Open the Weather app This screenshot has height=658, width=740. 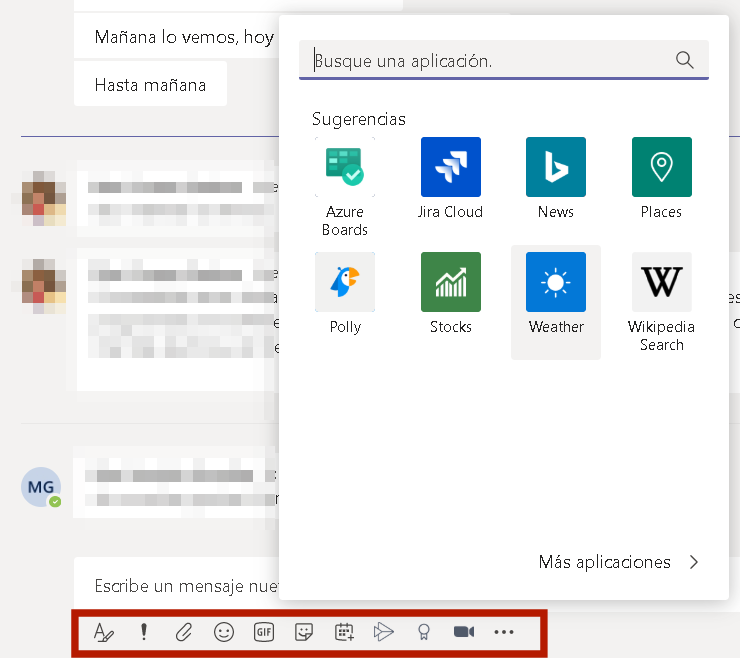555,302
